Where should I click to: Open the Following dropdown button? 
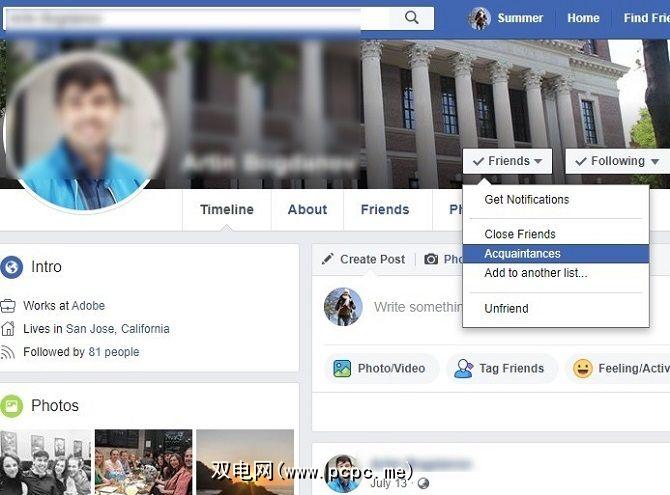point(617,161)
